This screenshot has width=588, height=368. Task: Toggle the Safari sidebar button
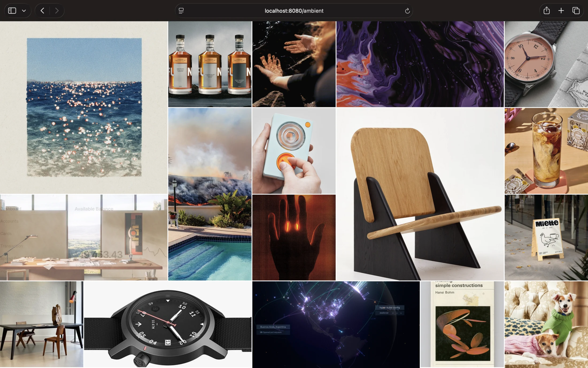point(12,11)
